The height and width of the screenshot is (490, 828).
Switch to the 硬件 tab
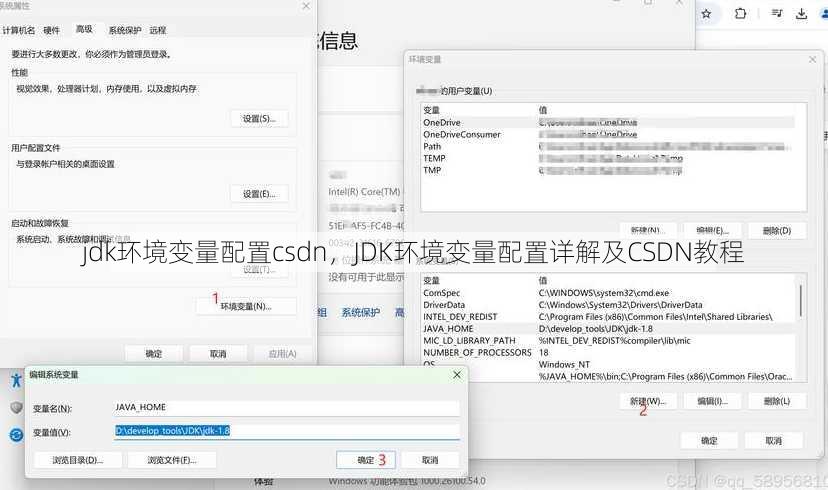click(51, 30)
